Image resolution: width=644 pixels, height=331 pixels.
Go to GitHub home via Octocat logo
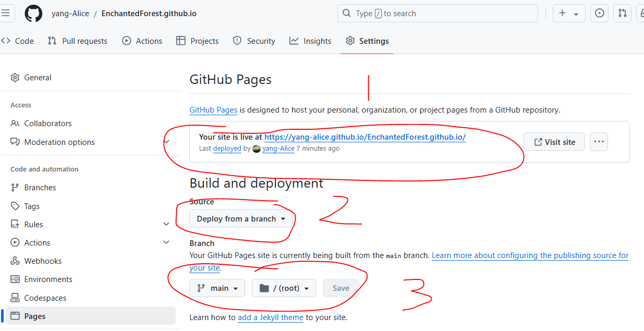(x=33, y=14)
